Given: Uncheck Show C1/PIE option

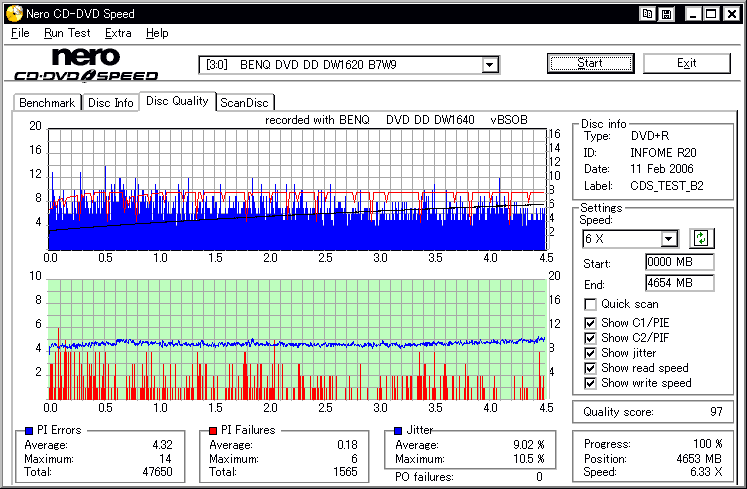Looking at the screenshot, I should tap(591, 322).
